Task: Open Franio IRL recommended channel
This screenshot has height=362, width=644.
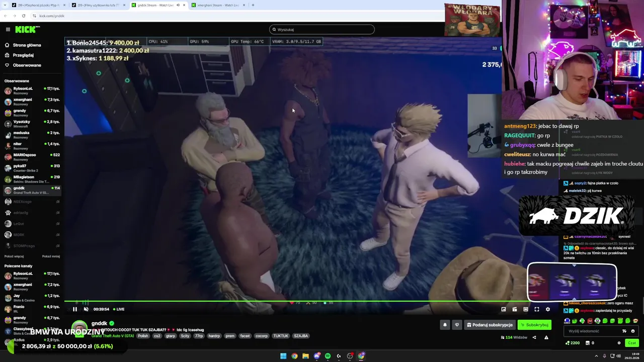Action: click(31, 309)
